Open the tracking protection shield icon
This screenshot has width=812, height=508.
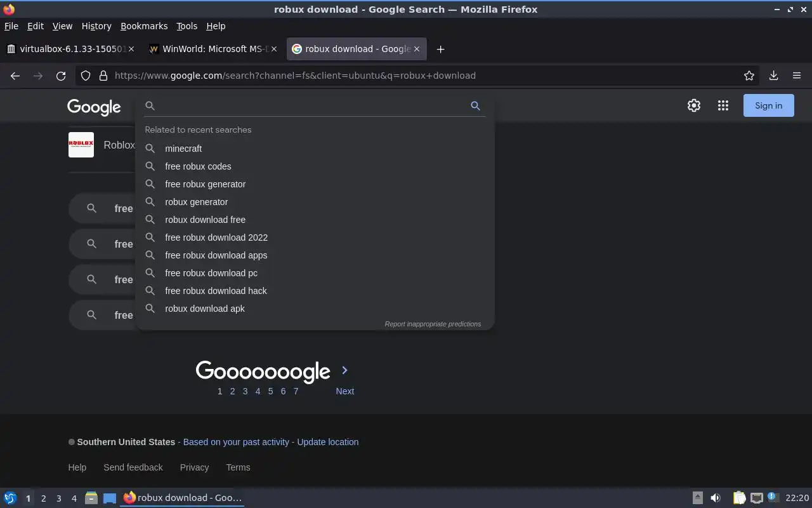(86, 76)
